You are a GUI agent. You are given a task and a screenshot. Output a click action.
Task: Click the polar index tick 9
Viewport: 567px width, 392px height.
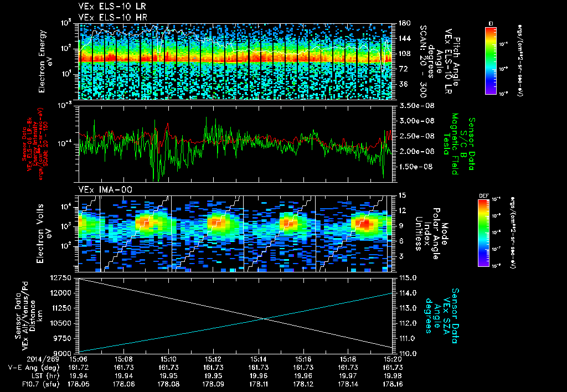pyautogui.click(x=400, y=226)
